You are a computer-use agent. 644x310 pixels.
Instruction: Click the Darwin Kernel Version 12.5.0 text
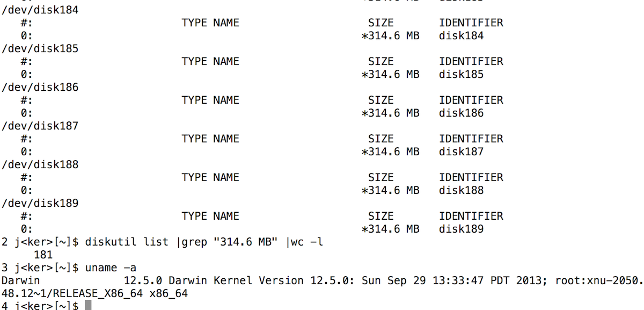240,280
